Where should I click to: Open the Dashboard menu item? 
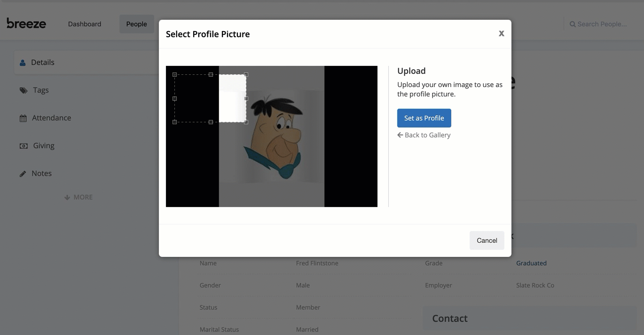(x=85, y=24)
